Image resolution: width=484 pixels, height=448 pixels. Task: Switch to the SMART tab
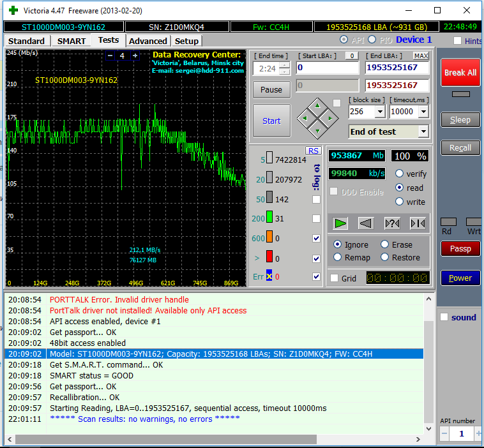click(x=72, y=41)
